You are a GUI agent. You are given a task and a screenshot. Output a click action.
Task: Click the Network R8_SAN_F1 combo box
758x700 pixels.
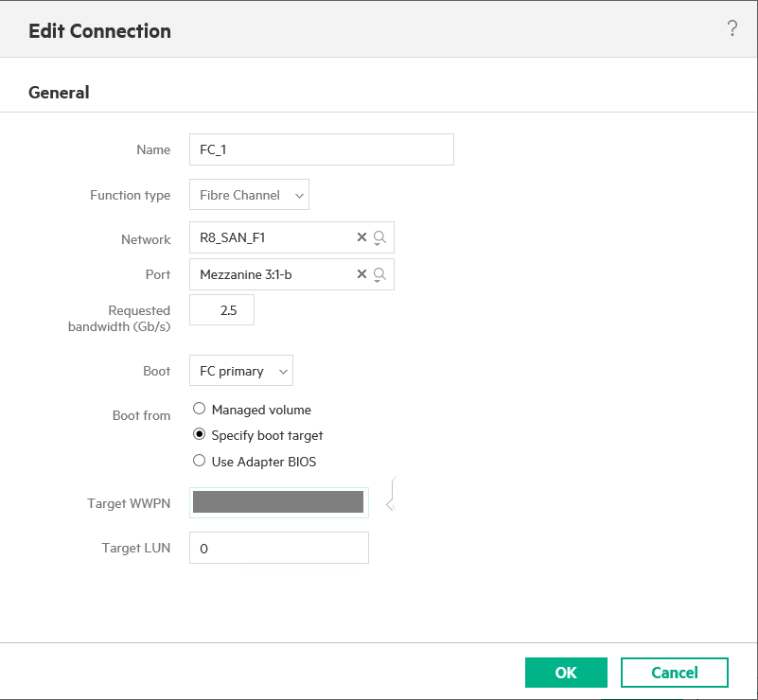[x=291, y=237]
